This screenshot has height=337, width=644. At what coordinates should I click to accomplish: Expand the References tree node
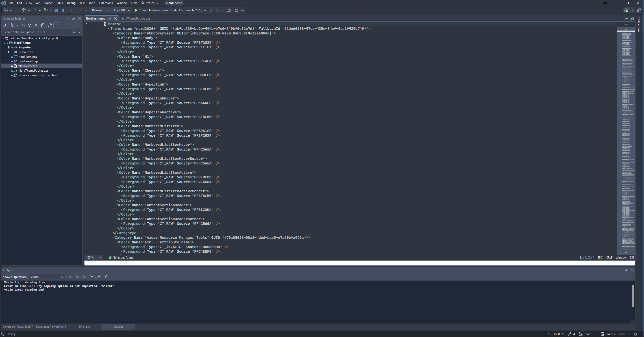(x=9, y=52)
